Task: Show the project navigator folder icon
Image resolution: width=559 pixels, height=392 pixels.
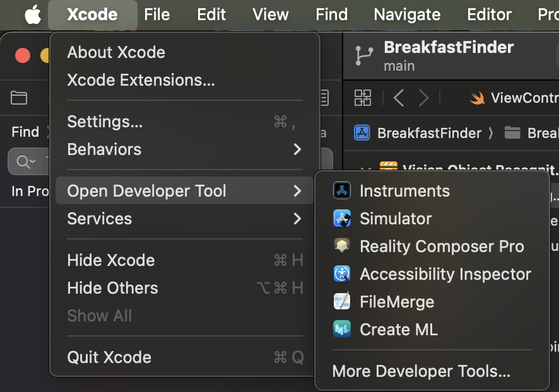Action: point(19,98)
